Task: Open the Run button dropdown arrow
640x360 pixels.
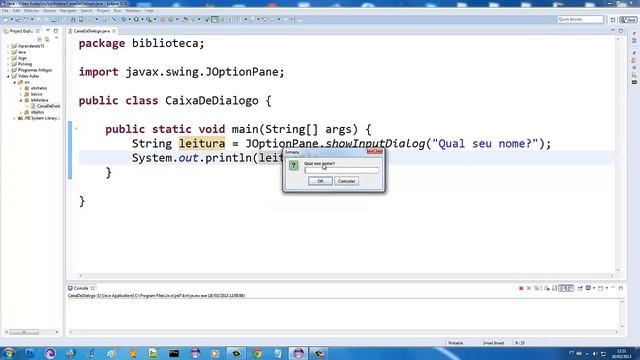Action: (x=142, y=20)
